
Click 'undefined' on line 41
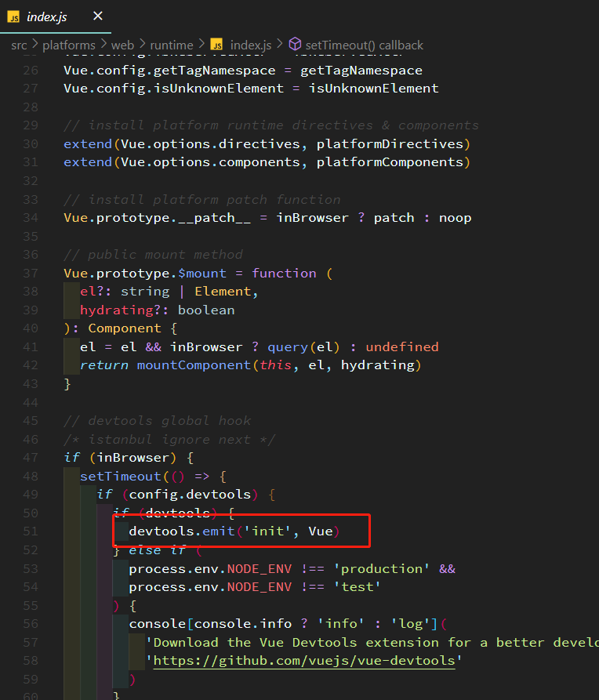pyautogui.click(x=402, y=347)
